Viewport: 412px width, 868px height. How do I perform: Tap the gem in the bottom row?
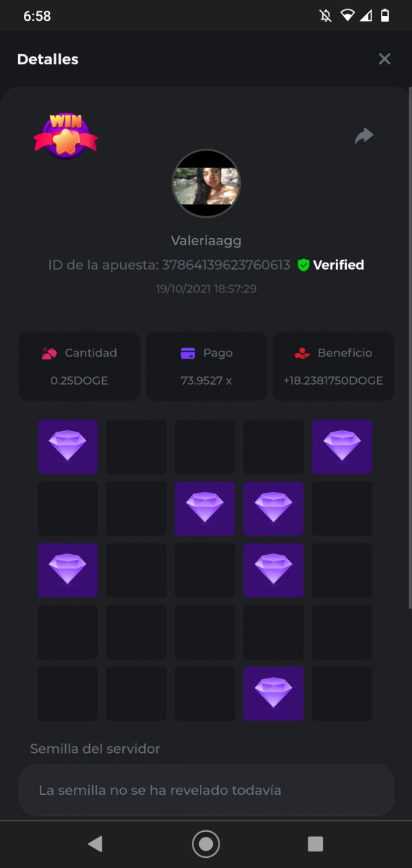[x=273, y=694]
